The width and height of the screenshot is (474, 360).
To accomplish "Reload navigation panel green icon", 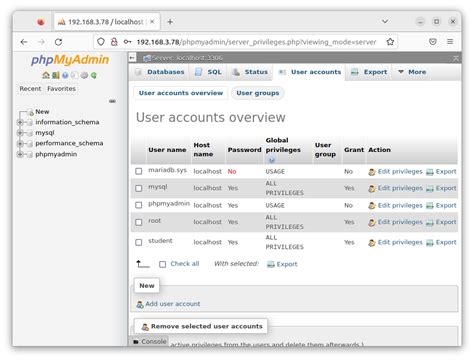I will pyautogui.click(x=94, y=75).
